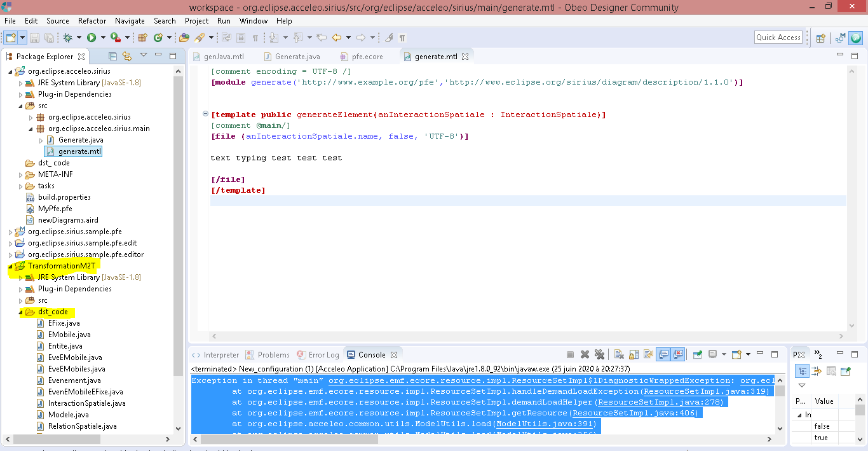Viewport: 868px width, 451px height.
Task: Switch to the Problems tab
Action: tap(268, 355)
